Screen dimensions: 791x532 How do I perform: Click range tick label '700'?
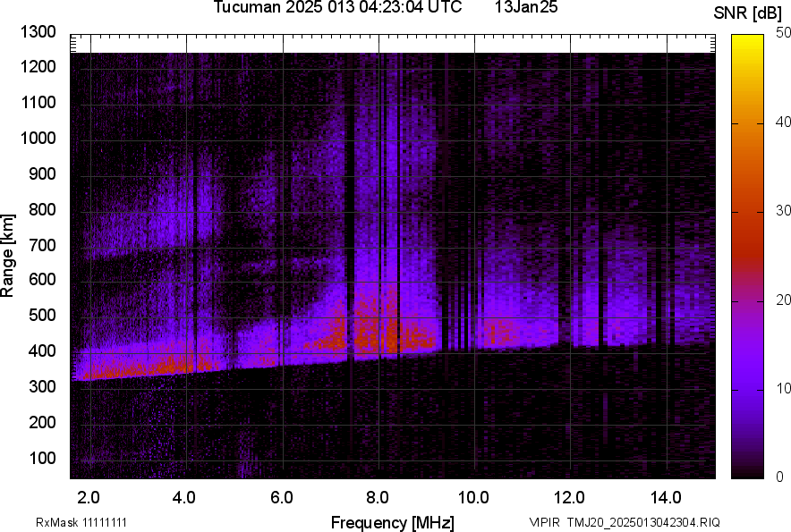pos(42,245)
